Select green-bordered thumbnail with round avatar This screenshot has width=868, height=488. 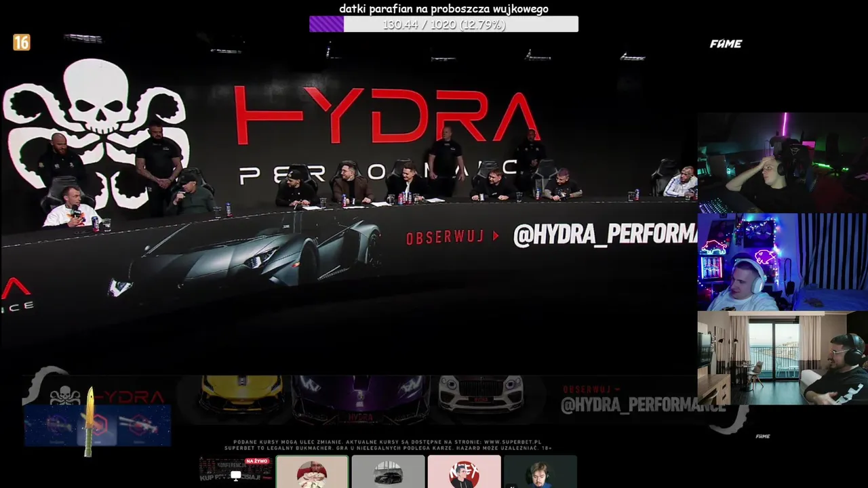coord(312,472)
